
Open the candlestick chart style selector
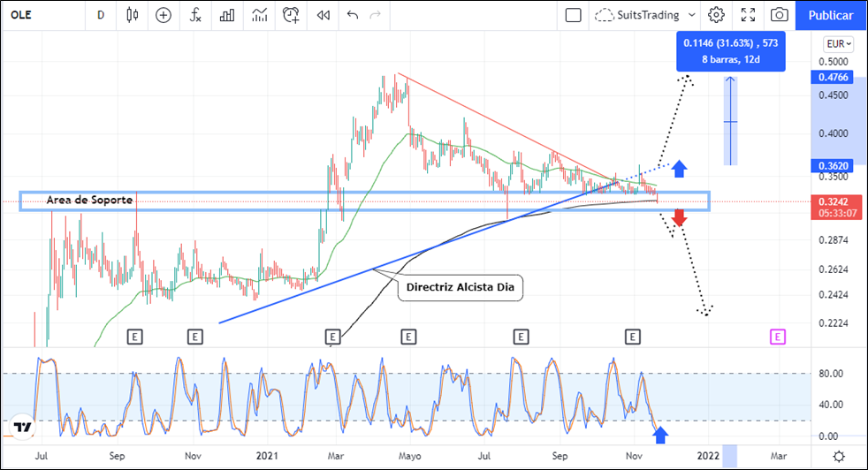pos(133,15)
